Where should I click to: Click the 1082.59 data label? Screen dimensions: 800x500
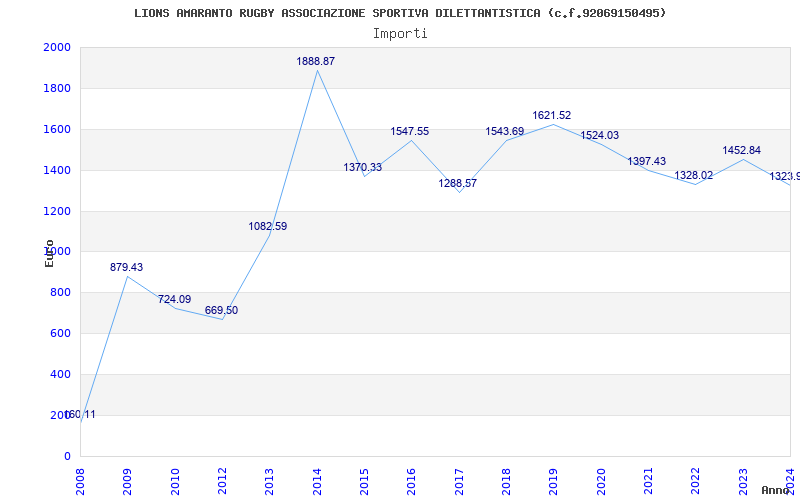pos(268,227)
